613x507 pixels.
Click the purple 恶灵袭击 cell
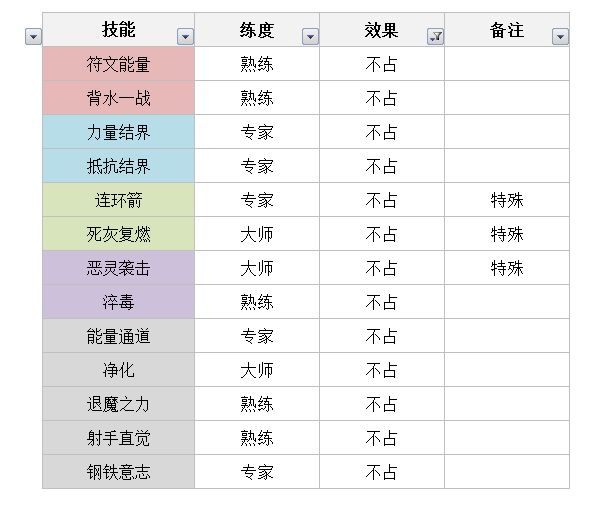point(118,269)
